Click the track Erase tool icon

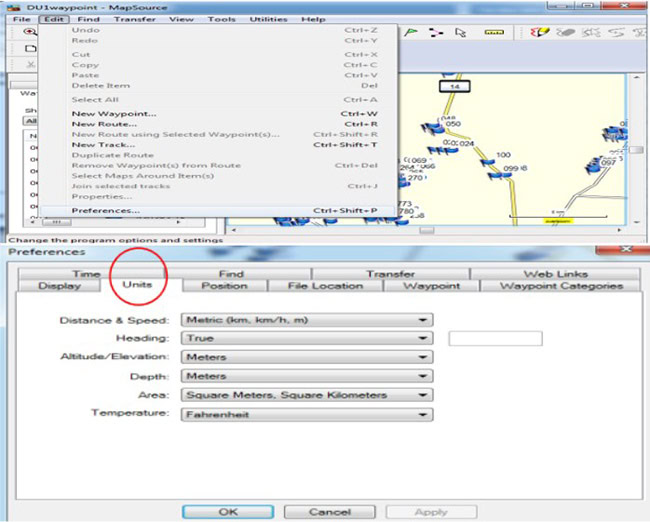click(x=566, y=32)
